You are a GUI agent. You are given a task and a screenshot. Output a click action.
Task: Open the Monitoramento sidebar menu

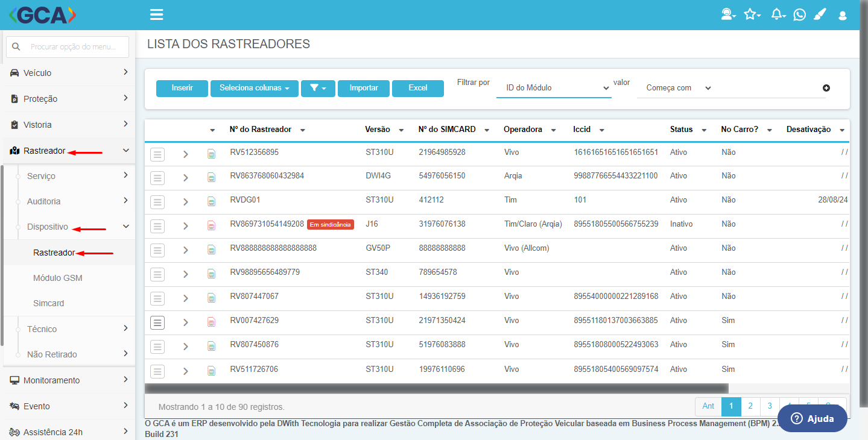pos(68,380)
